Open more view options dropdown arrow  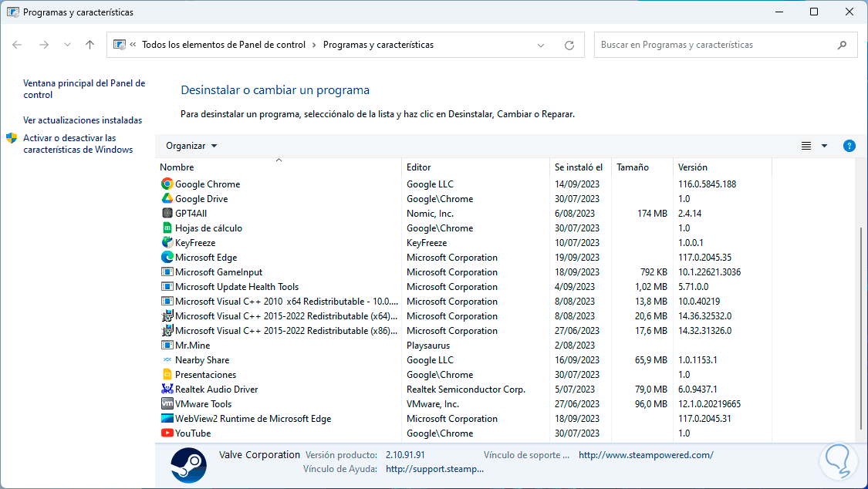coord(824,146)
